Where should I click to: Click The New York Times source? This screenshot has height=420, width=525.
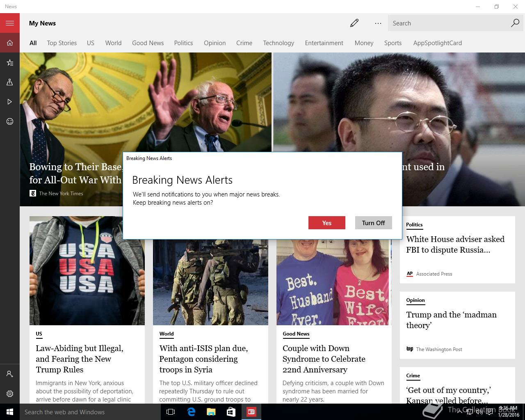[x=61, y=194]
